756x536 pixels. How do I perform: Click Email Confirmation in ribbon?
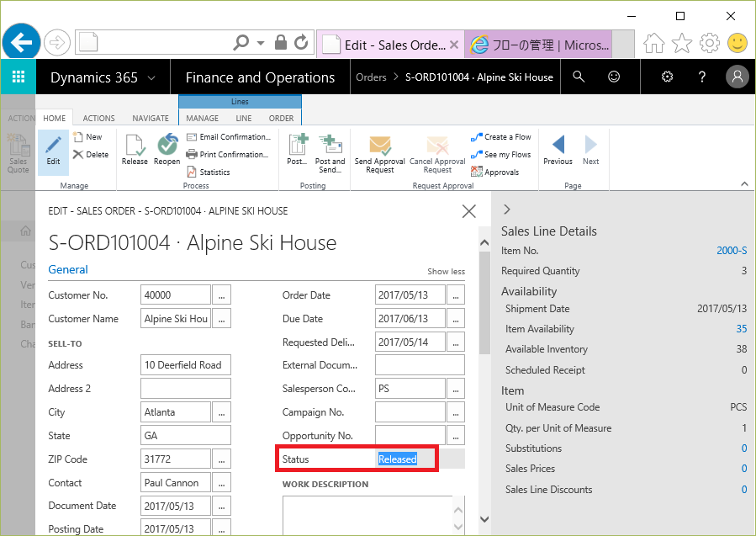(229, 137)
